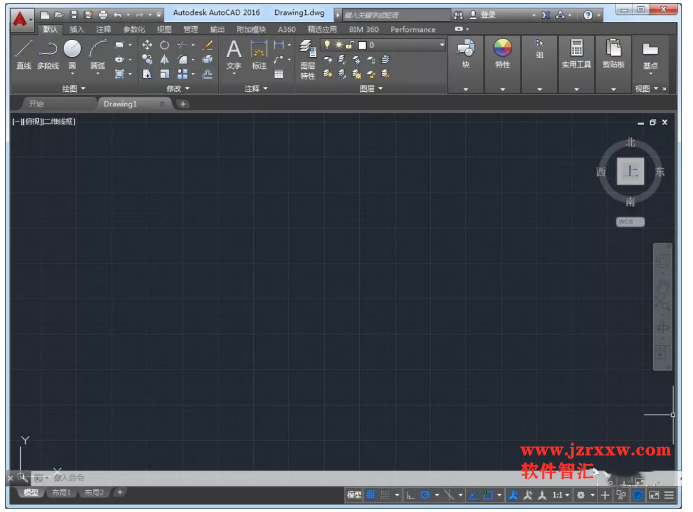Click the Mirror tool icon
The height and width of the screenshot is (512, 693).
click(164, 59)
